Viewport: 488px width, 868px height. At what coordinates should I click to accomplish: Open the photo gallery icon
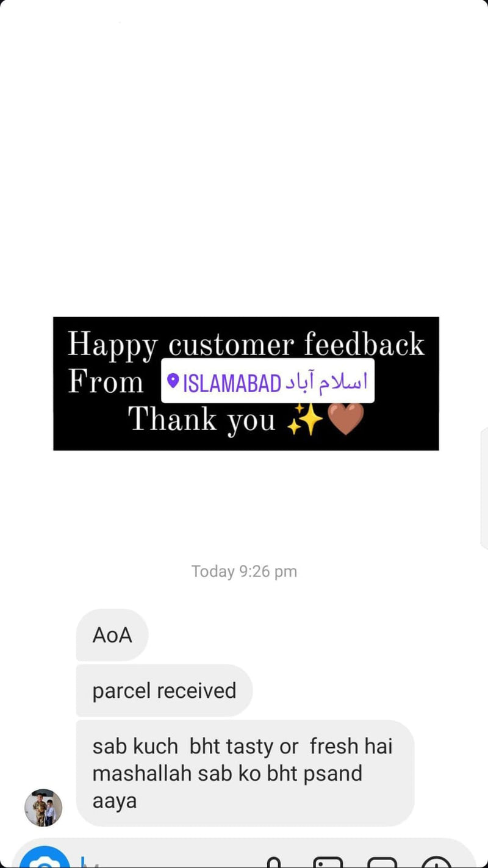pyautogui.click(x=328, y=863)
